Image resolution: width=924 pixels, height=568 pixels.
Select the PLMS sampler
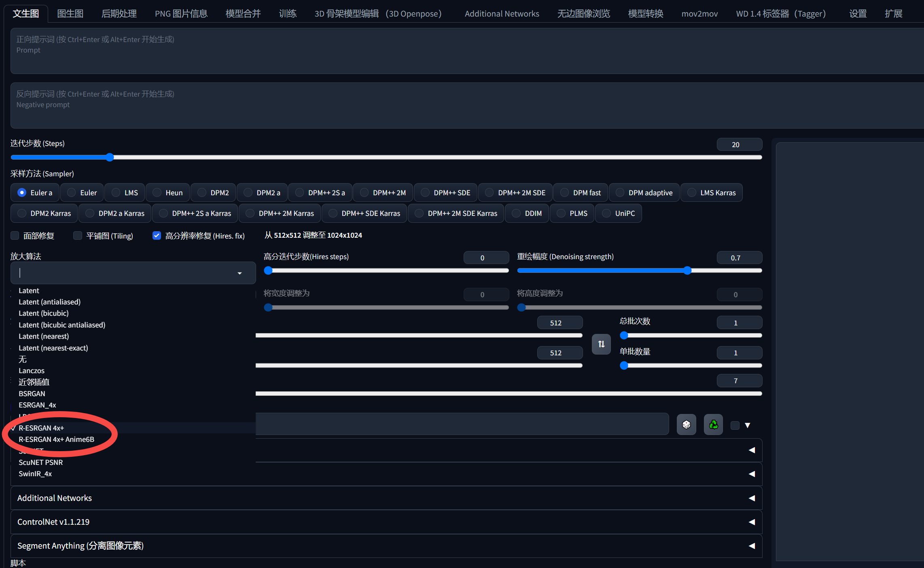pyautogui.click(x=572, y=213)
